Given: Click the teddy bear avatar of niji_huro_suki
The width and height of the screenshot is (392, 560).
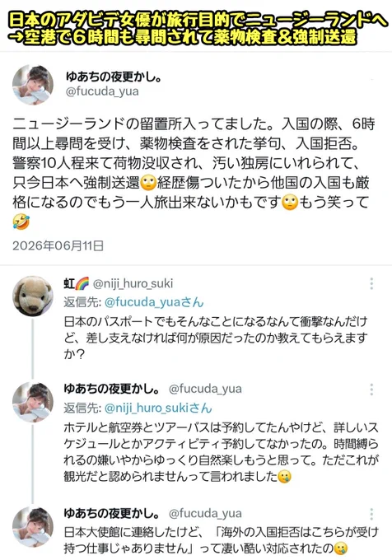Looking at the screenshot, I should [x=33, y=296].
